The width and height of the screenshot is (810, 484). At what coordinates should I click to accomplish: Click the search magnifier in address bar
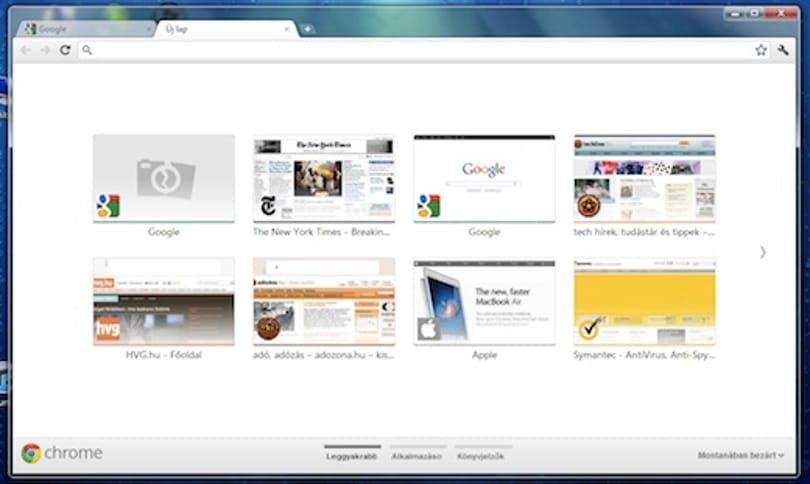(87, 50)
